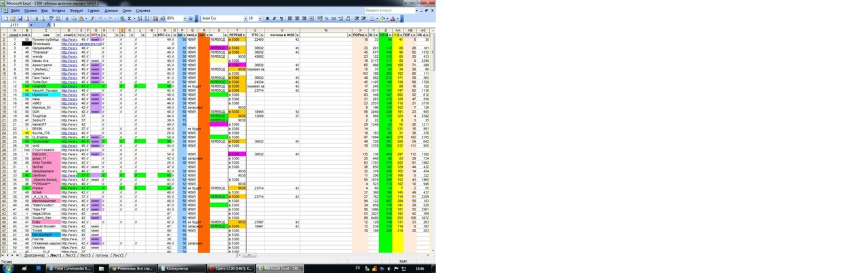
Task: Click the Paste toolbar icon
Action: tap(81, 18)
